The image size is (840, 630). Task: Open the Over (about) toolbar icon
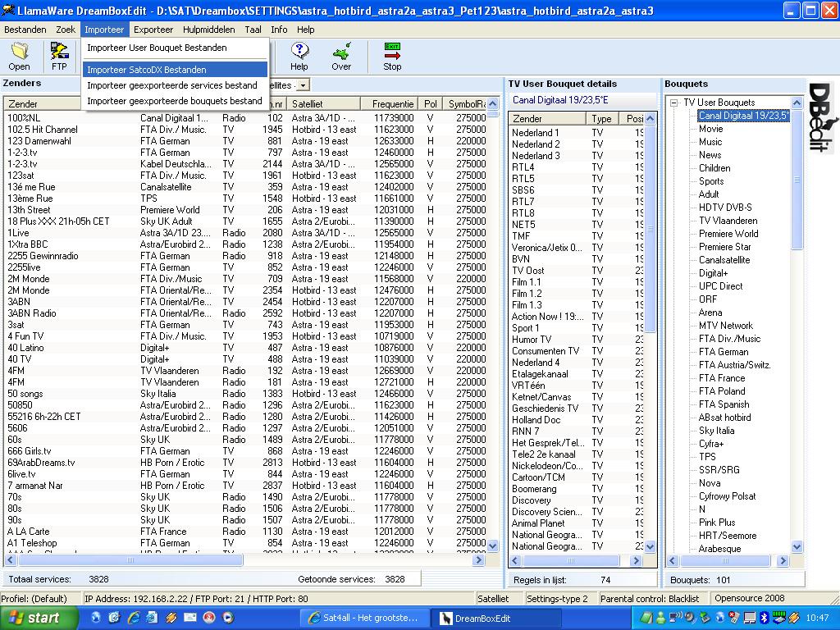341,57
